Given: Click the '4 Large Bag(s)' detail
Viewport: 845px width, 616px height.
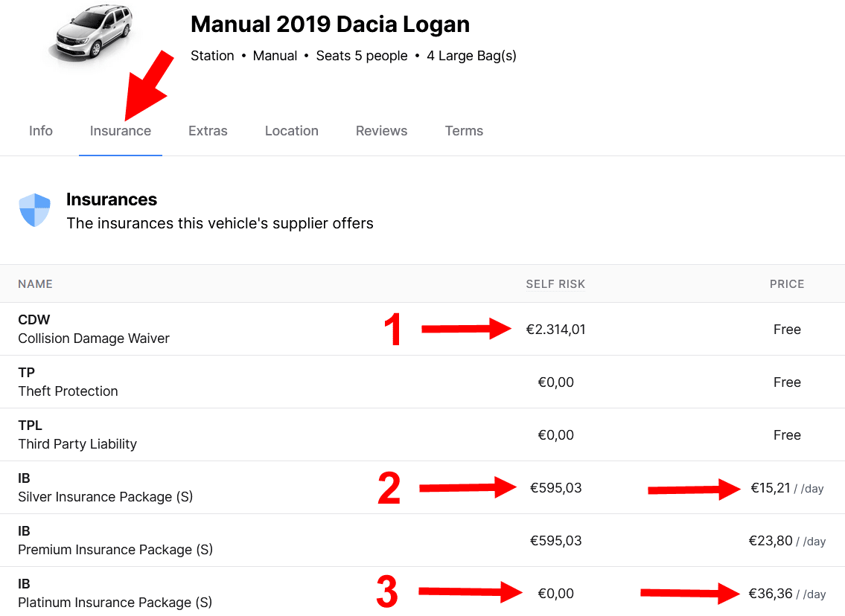Looking at the screenshot, I should coord(471,56).
